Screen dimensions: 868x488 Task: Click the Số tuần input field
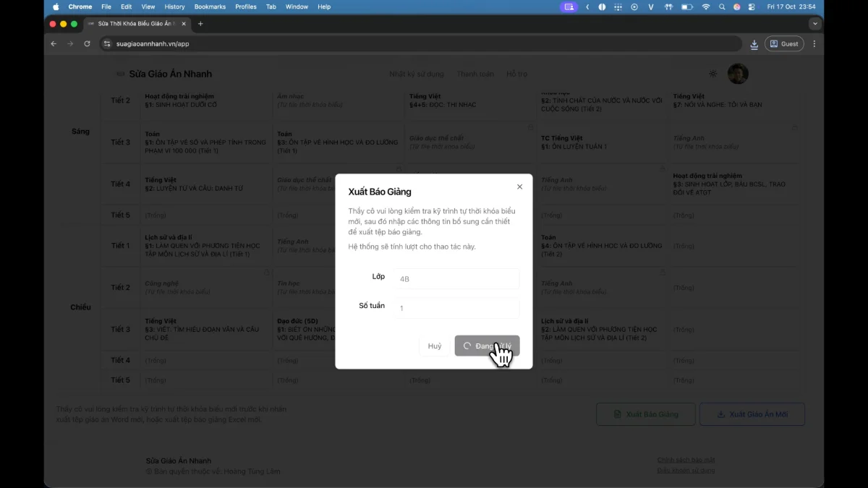(x=456, y=307)
